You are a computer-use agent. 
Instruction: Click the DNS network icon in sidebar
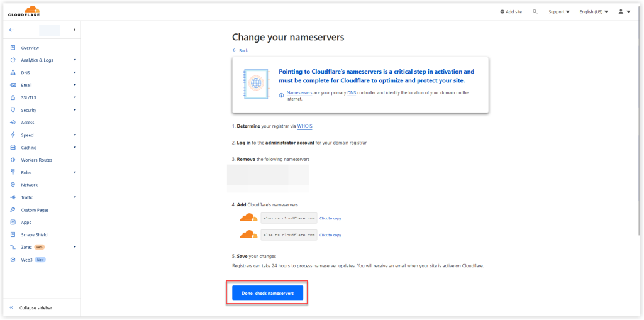point(13,73)
